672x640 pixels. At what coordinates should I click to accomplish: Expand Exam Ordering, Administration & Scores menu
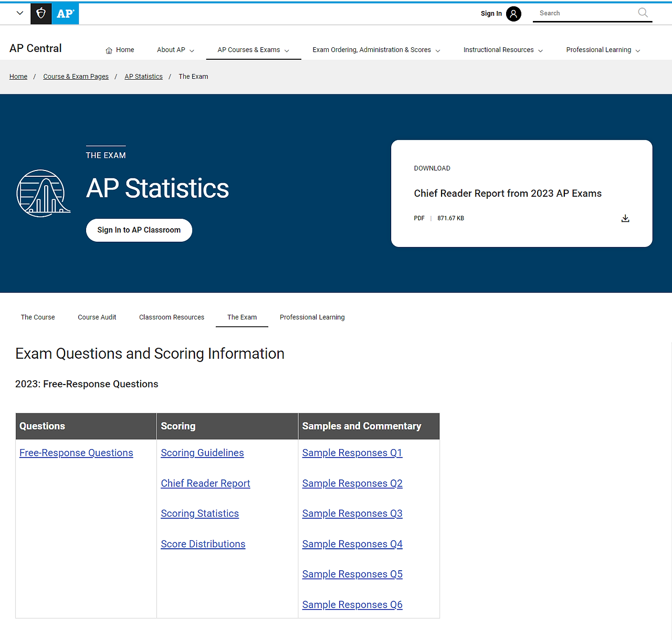point(376,50)
